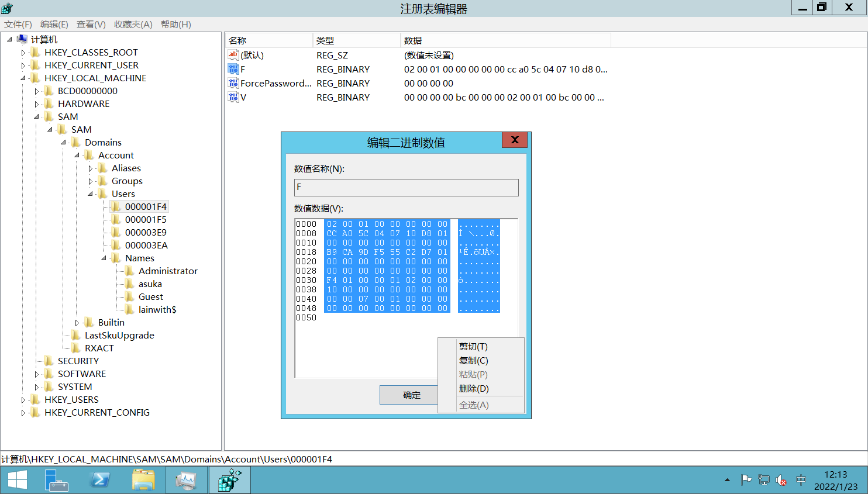Select the Account tree item

coord(116,155)
